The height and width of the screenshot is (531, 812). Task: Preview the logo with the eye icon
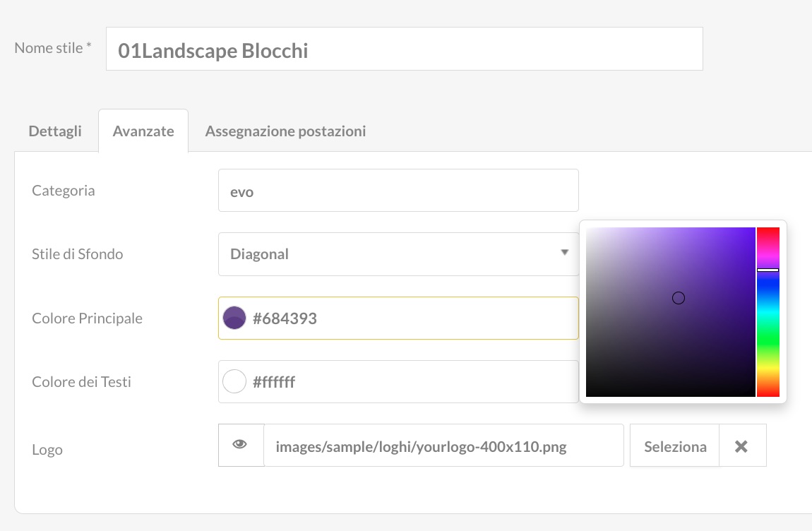(x=241, y=445)
